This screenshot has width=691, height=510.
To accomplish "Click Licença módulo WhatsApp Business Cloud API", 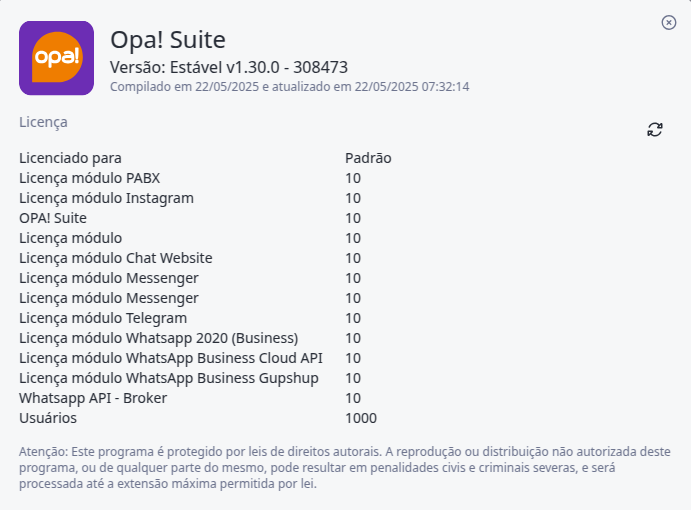I will pyautogui.click(x=171, y=358).
